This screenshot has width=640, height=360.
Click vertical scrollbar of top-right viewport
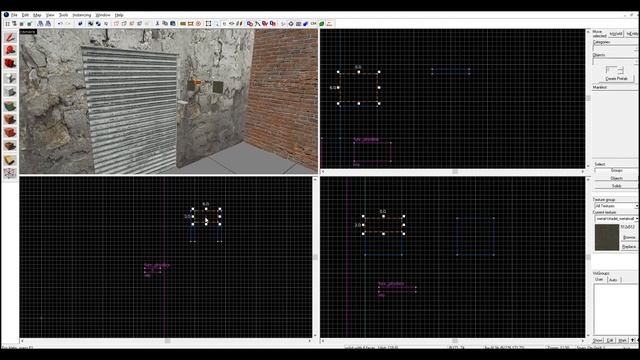(588, 98)
